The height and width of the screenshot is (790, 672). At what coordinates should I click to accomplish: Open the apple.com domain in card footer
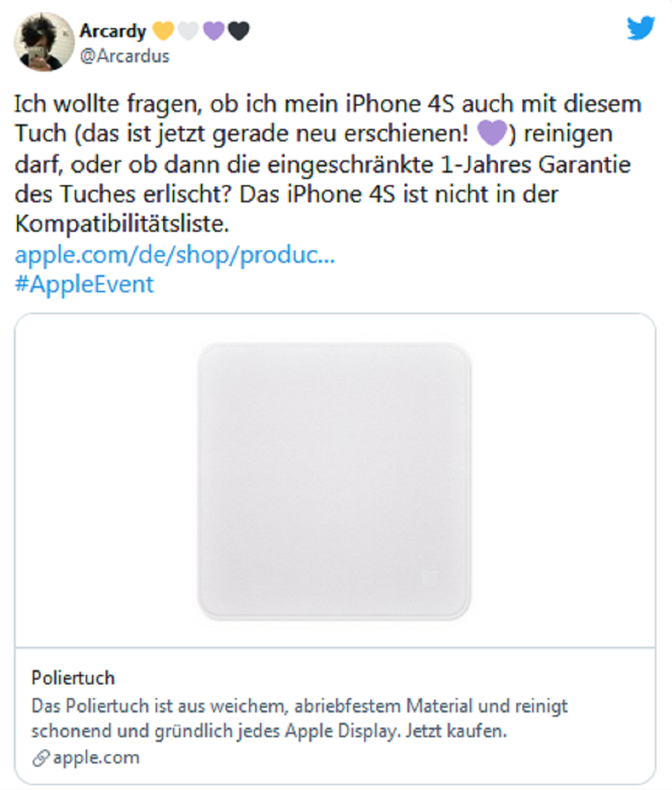96,757
